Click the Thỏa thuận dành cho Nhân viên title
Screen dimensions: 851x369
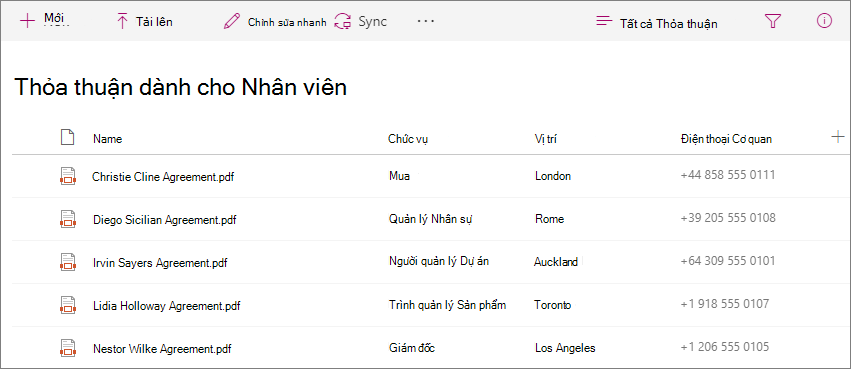[x=180, y=87]
